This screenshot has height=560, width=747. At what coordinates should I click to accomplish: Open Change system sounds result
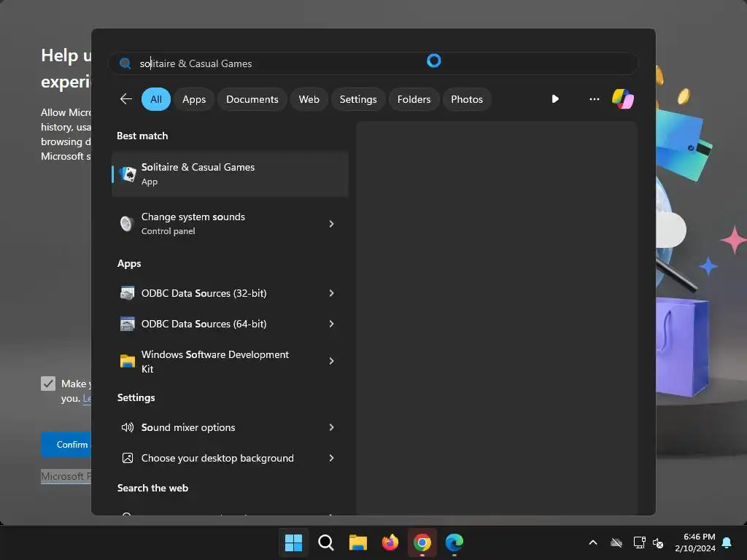point(230,224)
